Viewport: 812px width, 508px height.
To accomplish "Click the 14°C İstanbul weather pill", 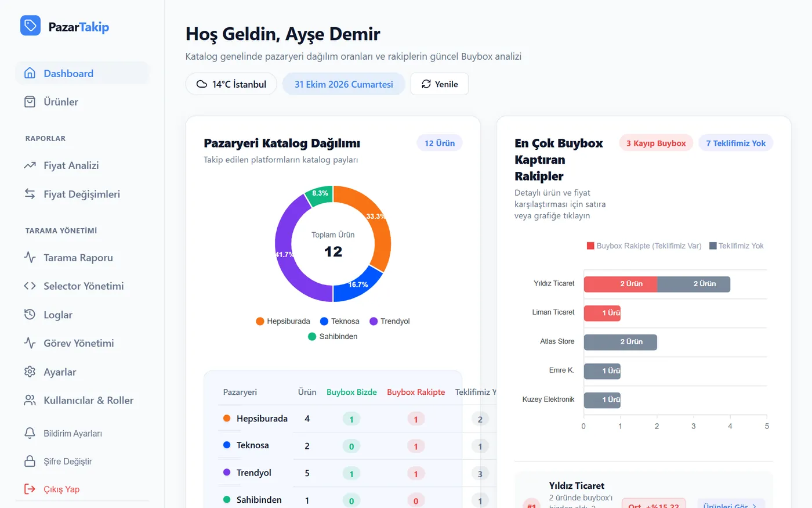I will 231,84.
